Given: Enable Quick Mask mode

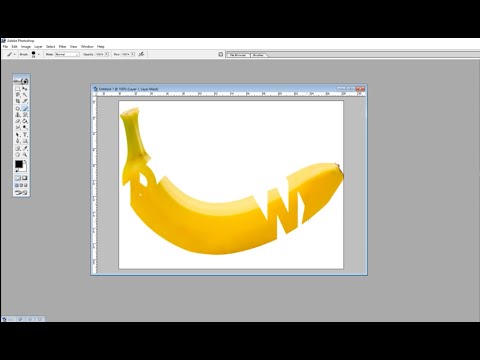Looking at the screenshot, I should pos(25,177).
